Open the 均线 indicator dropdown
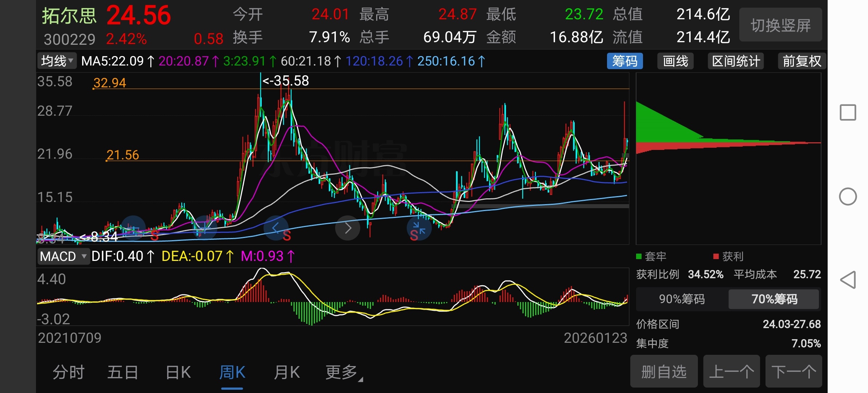 pyautogui.click(x=57, y=61)
